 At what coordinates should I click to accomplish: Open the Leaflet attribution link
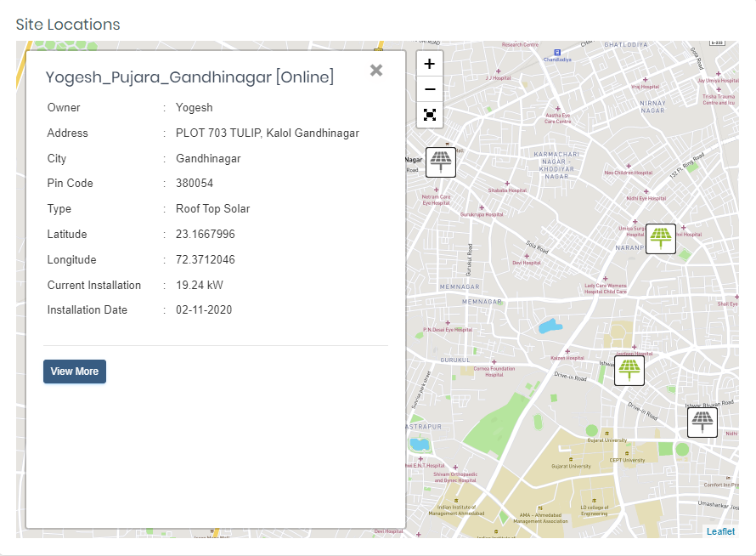(720, 531)
